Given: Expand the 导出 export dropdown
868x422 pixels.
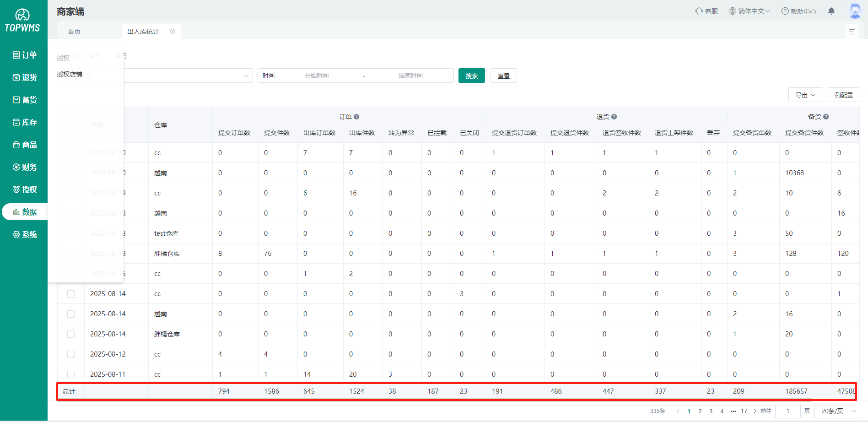Looking at the screenshot, I should point(805,95).
